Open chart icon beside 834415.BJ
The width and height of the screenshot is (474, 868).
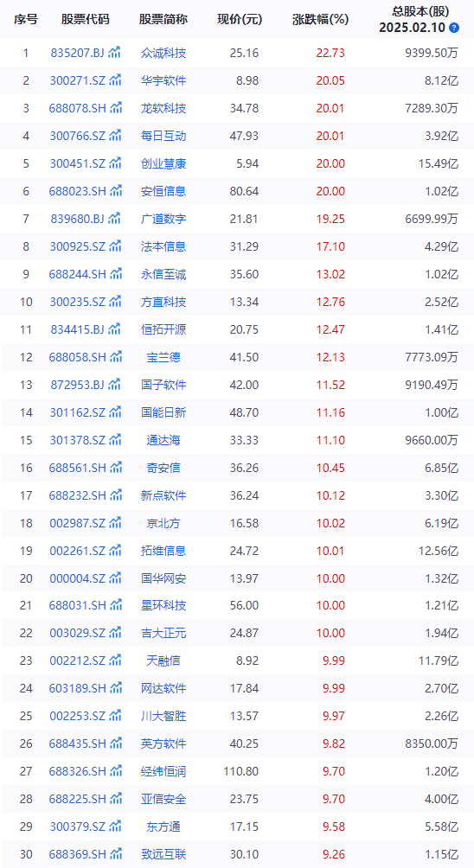[115, 329]
